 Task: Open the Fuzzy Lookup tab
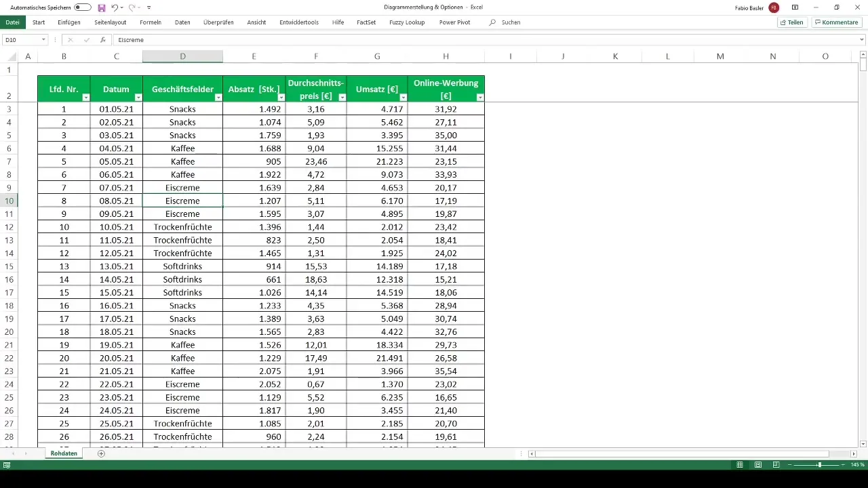tap(407, 22)
